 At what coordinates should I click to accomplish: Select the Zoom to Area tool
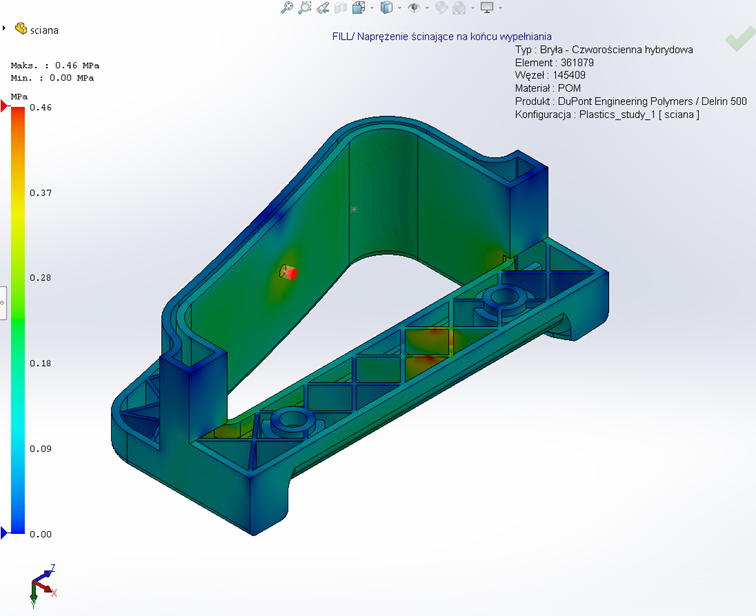point(305,8)
